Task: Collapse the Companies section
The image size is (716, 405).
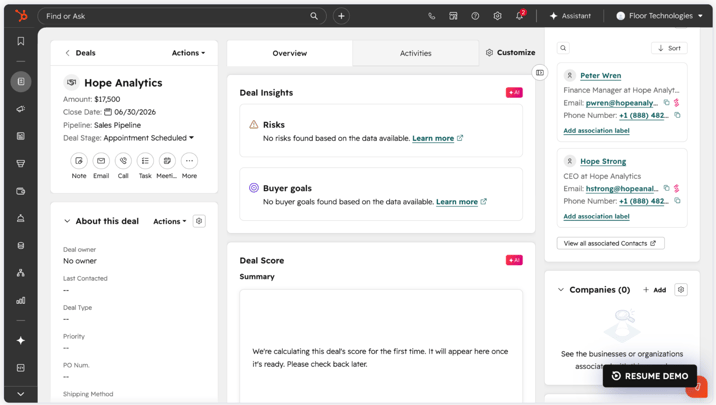Action: (x=561, y=289)
